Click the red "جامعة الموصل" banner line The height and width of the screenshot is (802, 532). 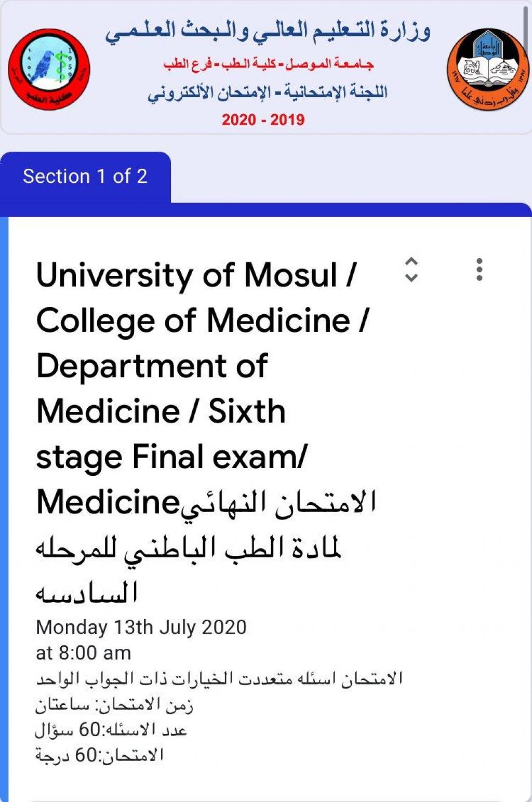click(269, 64)
